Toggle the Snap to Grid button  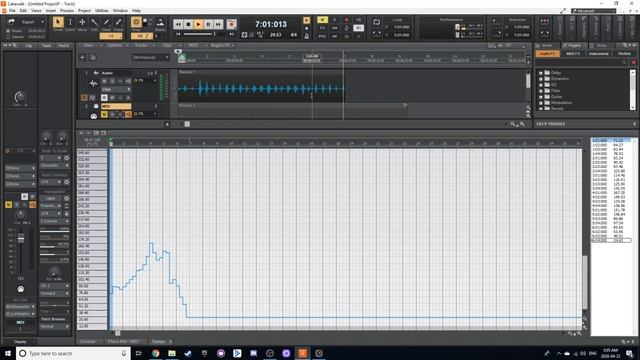point(136,22)
